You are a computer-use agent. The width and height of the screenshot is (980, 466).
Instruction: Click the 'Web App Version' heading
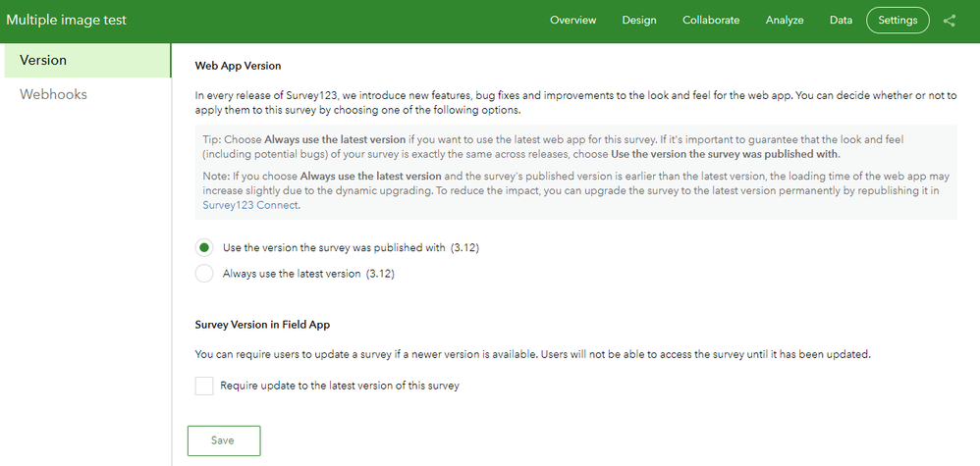coord(238,66)
